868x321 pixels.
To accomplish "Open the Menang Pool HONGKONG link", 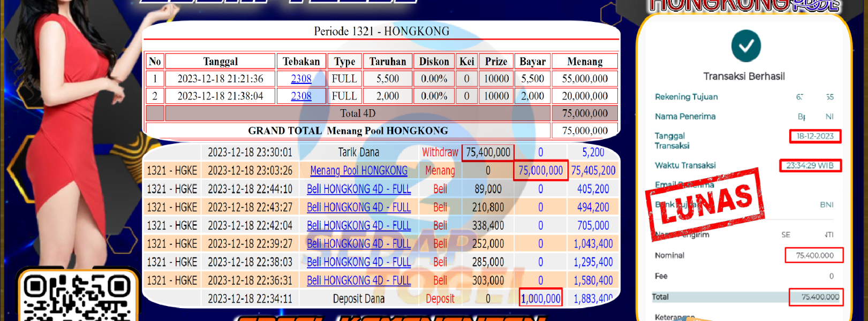I will 359,171.
